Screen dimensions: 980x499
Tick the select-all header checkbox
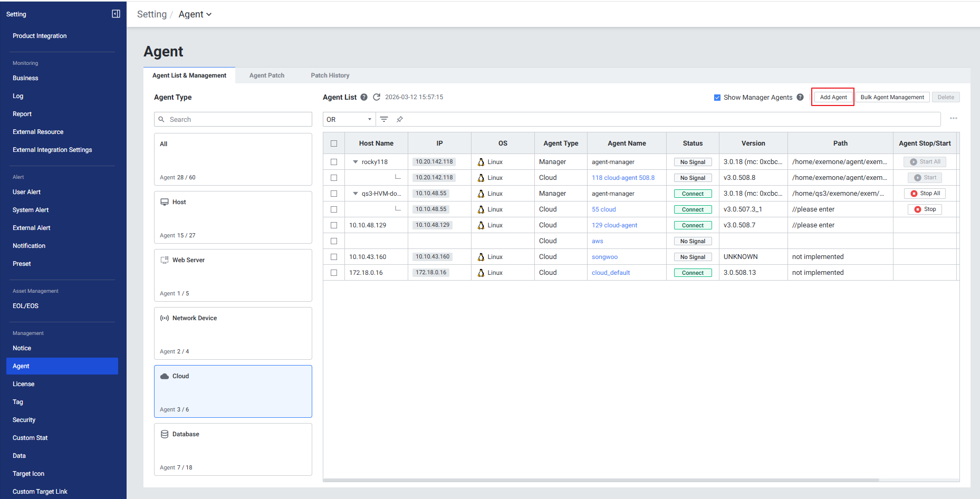[334, 143]
